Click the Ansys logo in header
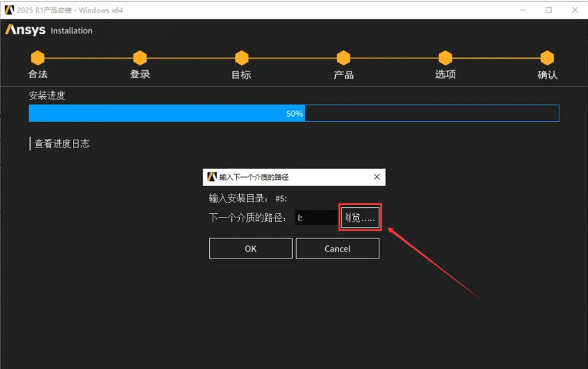The image size is (588, 369). [x=26, y=30]
